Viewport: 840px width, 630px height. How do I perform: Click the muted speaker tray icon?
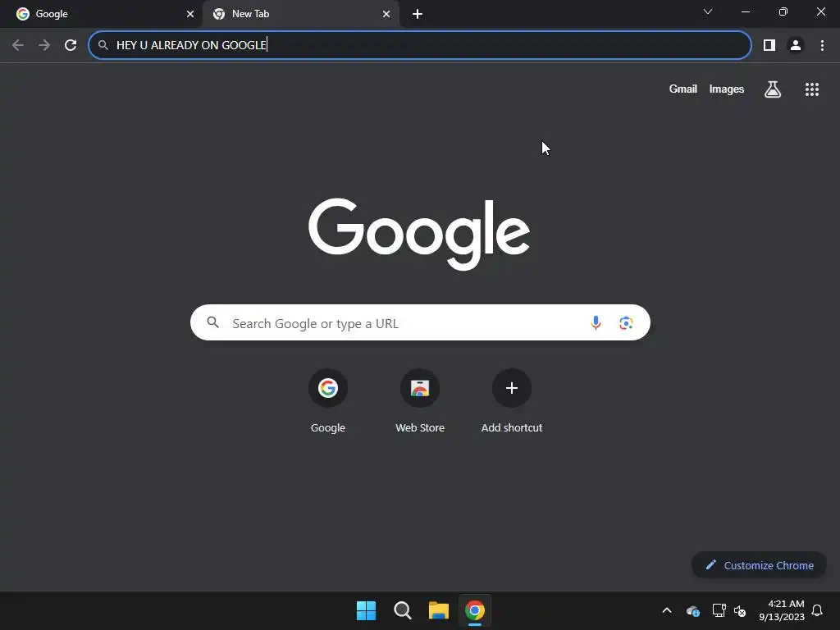click(x=741, y=610)
